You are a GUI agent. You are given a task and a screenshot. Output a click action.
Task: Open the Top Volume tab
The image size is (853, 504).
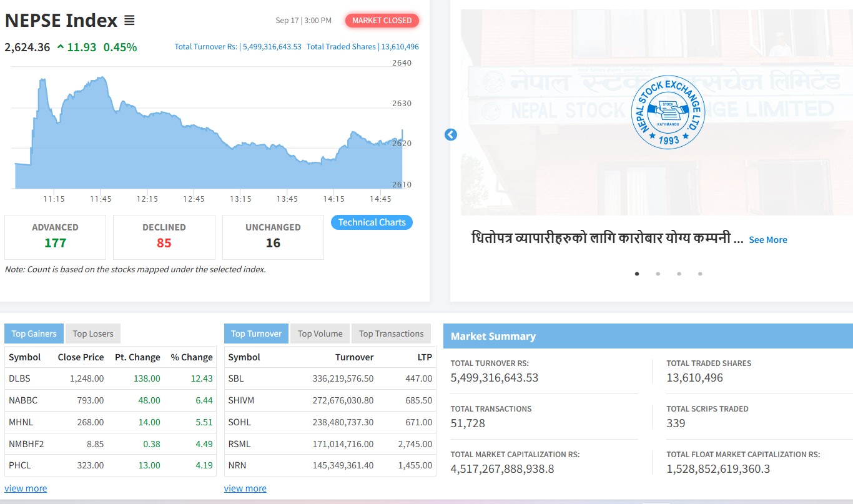pyautogui.click(x=320, y=334)
